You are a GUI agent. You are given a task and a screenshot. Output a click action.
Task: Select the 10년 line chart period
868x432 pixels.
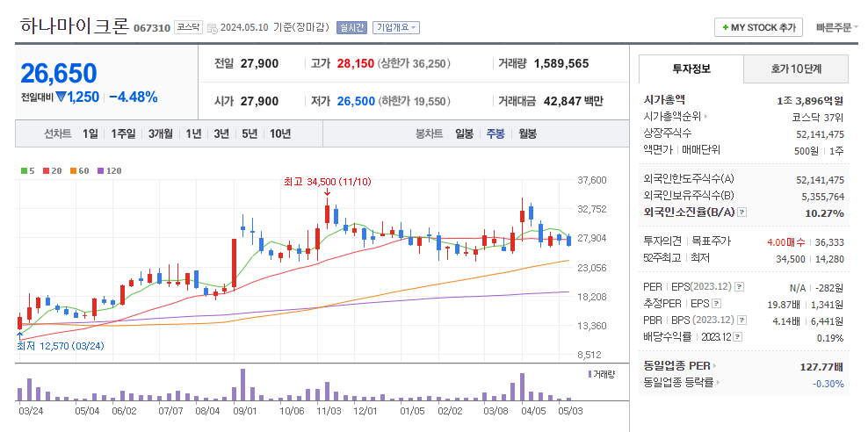pos(280,133)
